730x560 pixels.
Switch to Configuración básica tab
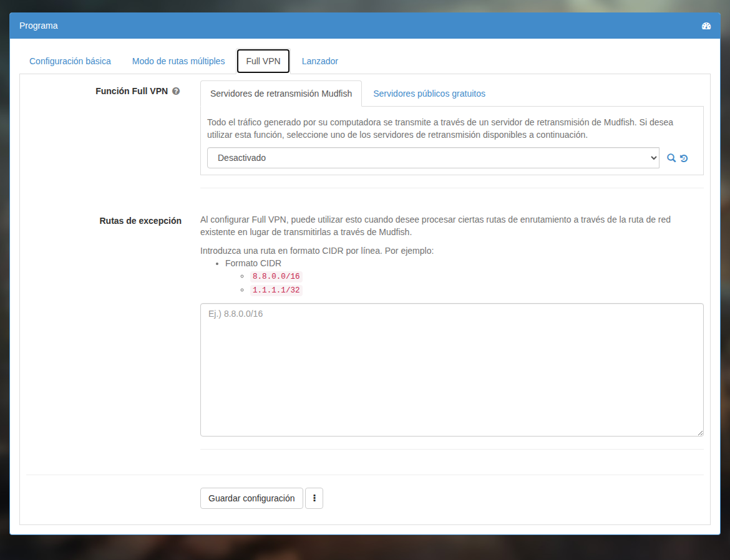[70, 61]
